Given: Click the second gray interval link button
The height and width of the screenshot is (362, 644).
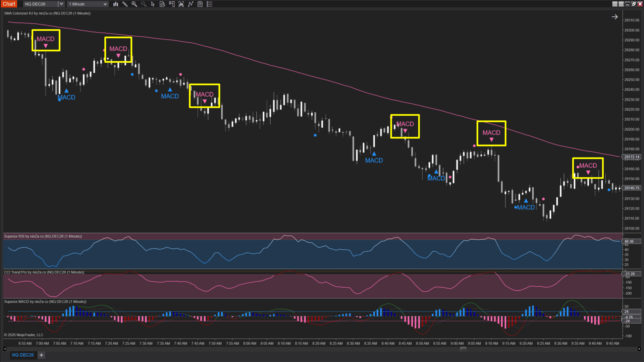Looking at the screenshot, I should 621,4.
